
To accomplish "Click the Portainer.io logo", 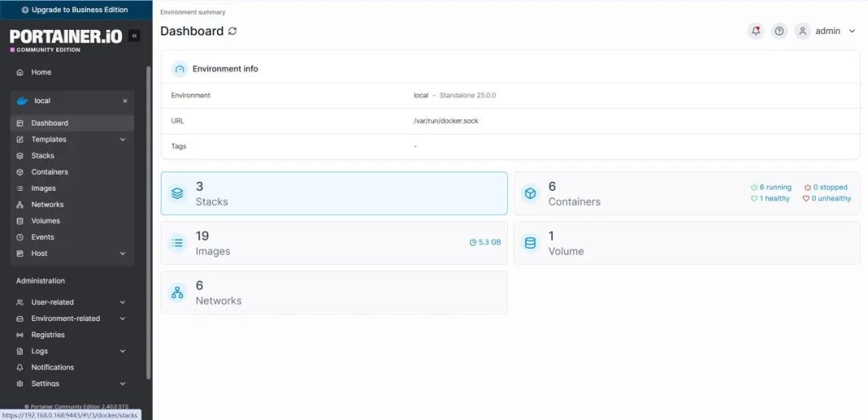I will point(66,40).
